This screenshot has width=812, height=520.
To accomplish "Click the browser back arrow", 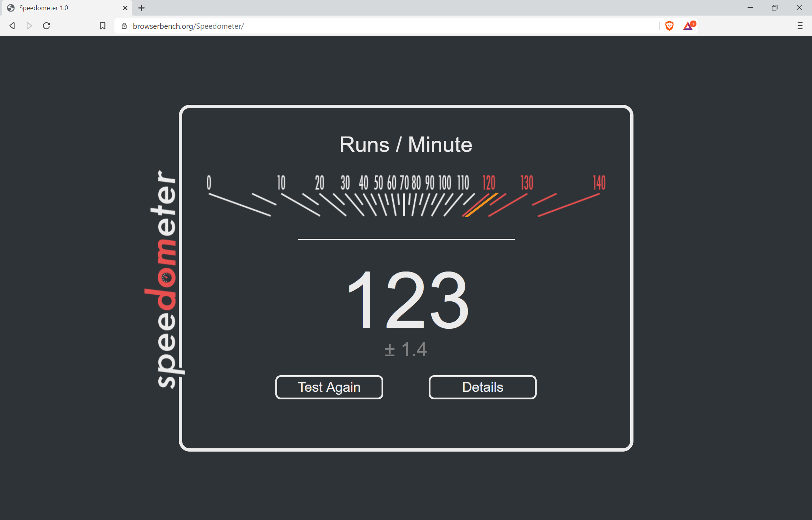I will [12, 26].
